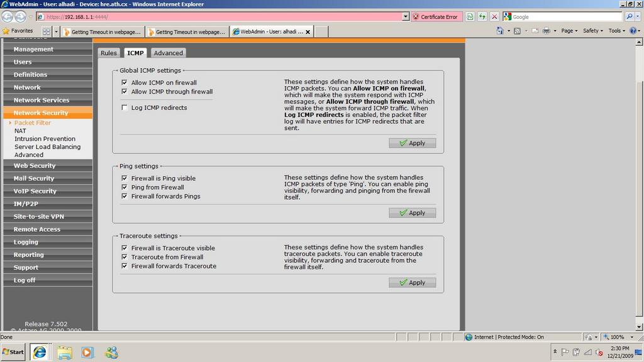Open Quick Tabs grid icon
This screenshot has width=644, height=362.
pos(47,31)
